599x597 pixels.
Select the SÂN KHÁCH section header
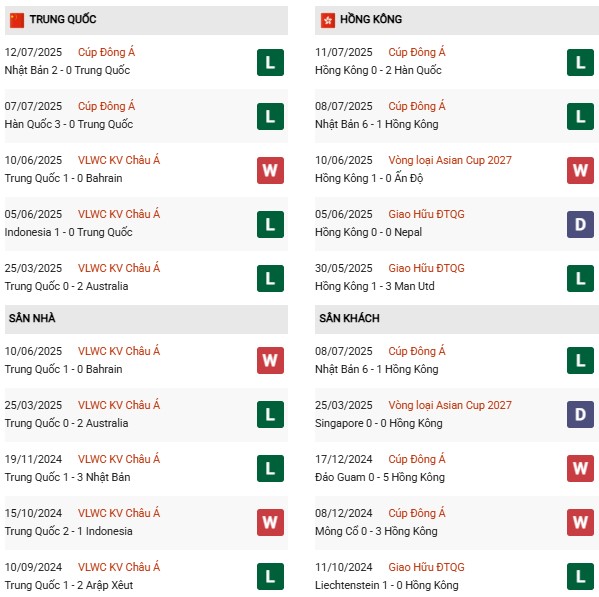[x=457, y=319]
